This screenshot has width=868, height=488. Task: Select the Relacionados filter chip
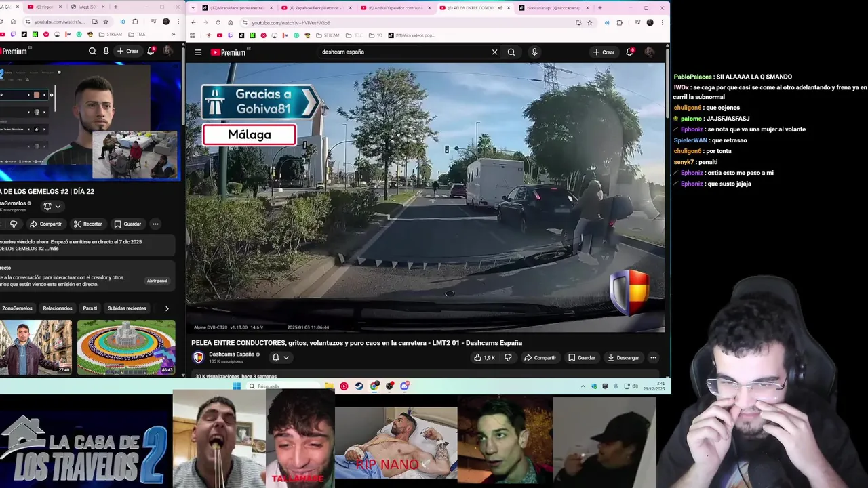tap(58, 308)
